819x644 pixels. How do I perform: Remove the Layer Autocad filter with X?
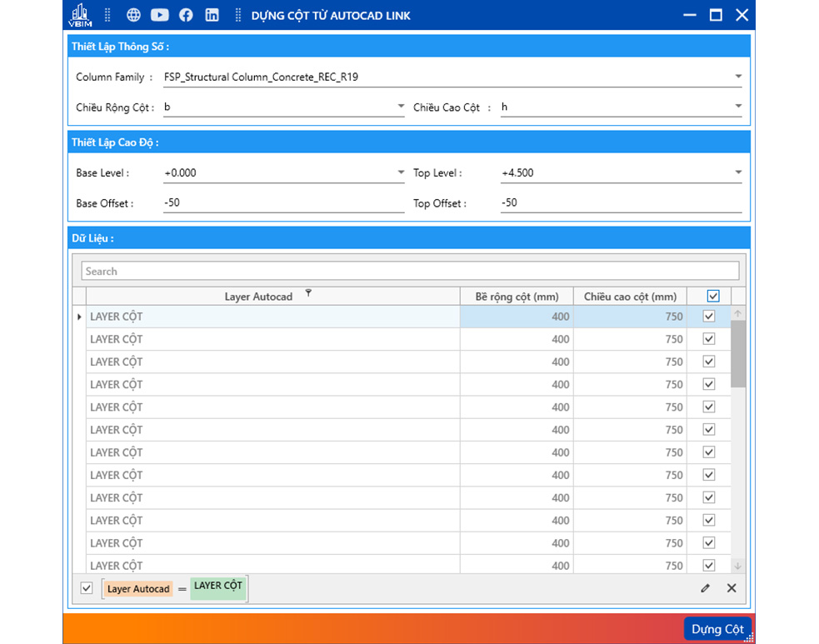click(x=732, y=588)
